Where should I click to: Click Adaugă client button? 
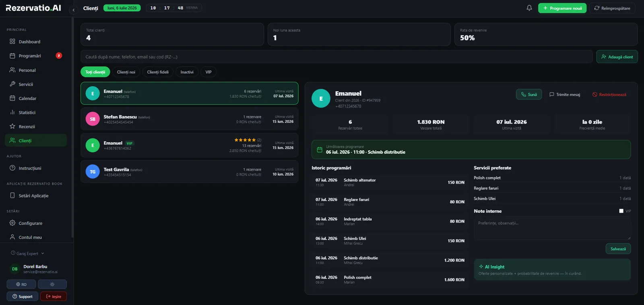click(617, 57)
